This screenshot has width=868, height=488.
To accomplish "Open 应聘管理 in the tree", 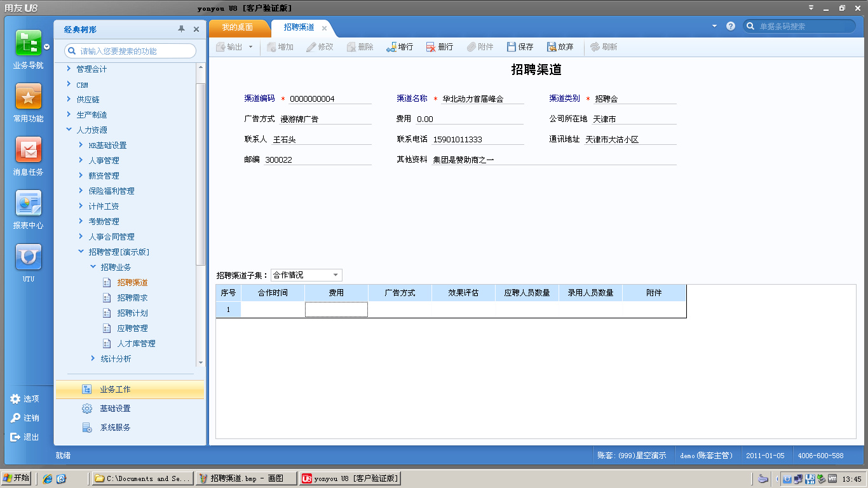I will [x=132, y=329].
